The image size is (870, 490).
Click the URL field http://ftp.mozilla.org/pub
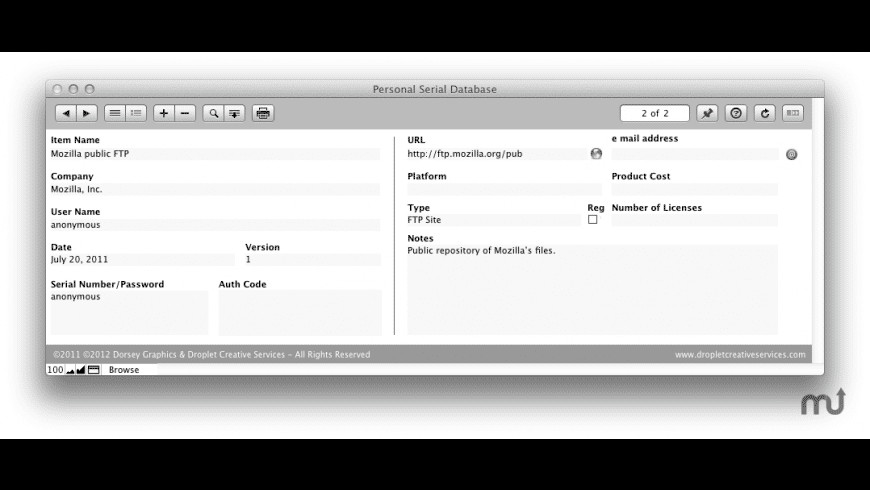pyautogui.click(x=497, y=154)
